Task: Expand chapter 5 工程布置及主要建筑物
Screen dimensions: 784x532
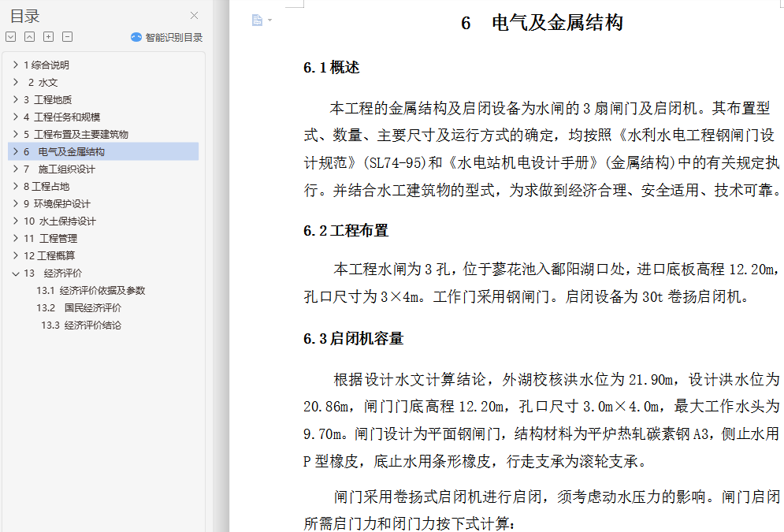Action: tap(16, 134)
